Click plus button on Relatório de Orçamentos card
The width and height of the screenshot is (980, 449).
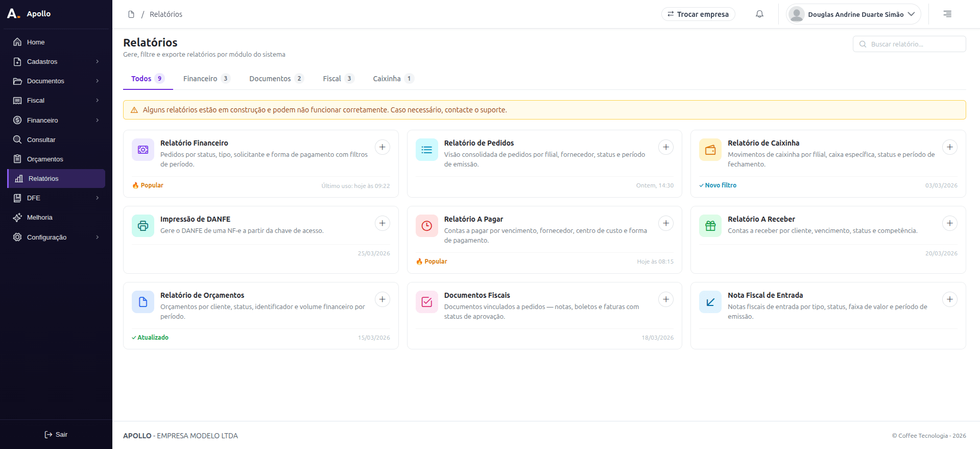(383, 299)
